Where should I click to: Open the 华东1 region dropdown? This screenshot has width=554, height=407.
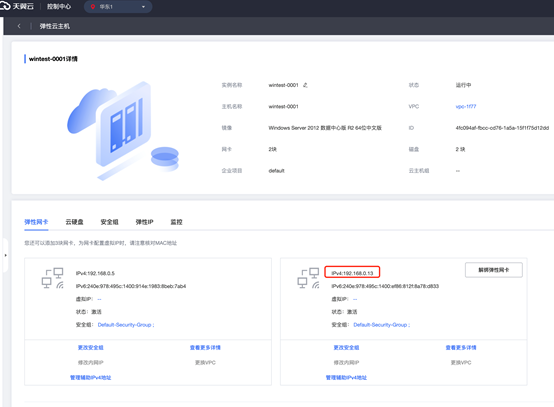118,7
